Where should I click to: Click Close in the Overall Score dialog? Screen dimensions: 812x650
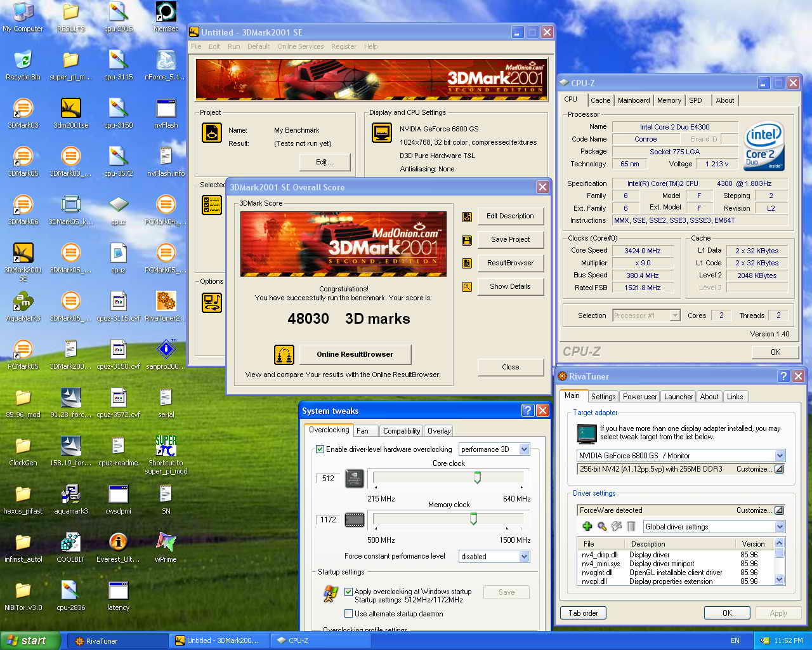[x=510, y=367]
